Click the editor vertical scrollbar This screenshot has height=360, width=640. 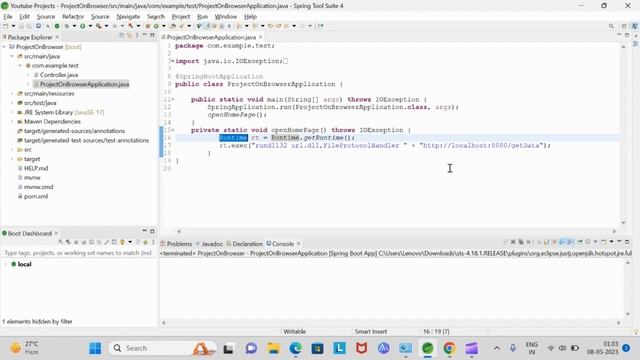[623, 135]
